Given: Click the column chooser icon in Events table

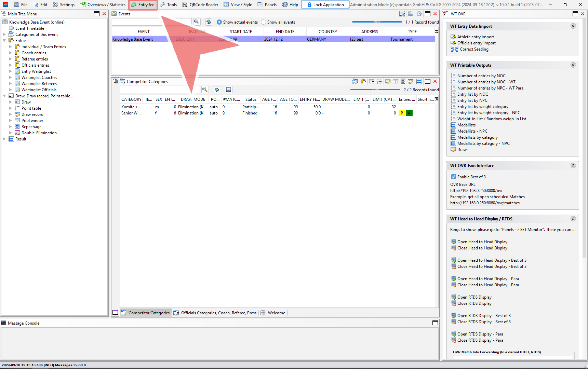Looking at the screenshot, I should coord(436,31).
